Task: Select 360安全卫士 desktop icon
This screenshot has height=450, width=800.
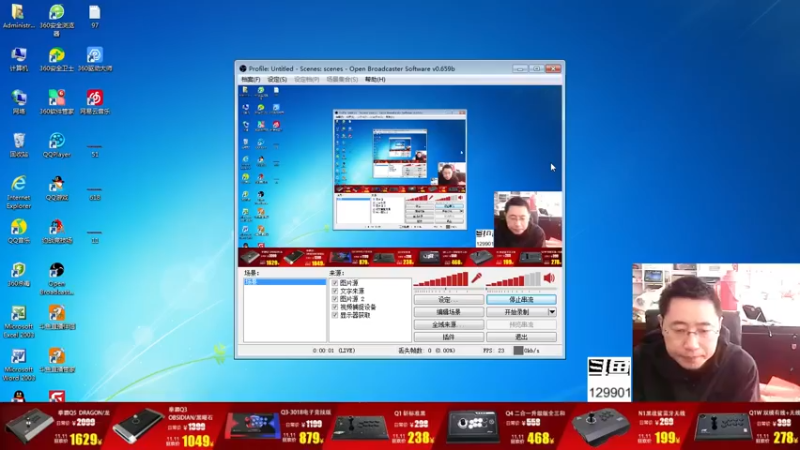Action: coord(57,59)
